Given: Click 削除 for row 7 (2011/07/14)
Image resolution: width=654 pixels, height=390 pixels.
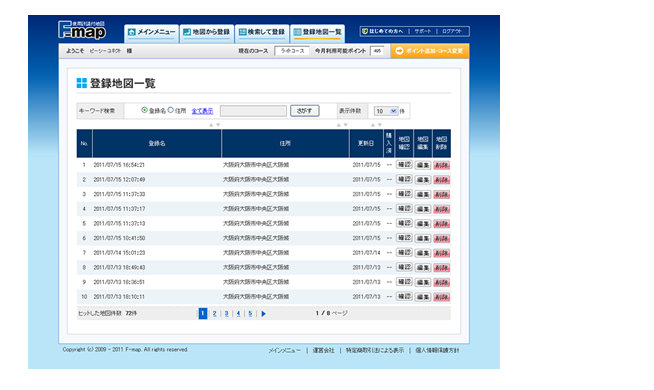Looking at the screenshot, I should pos(442,253).
